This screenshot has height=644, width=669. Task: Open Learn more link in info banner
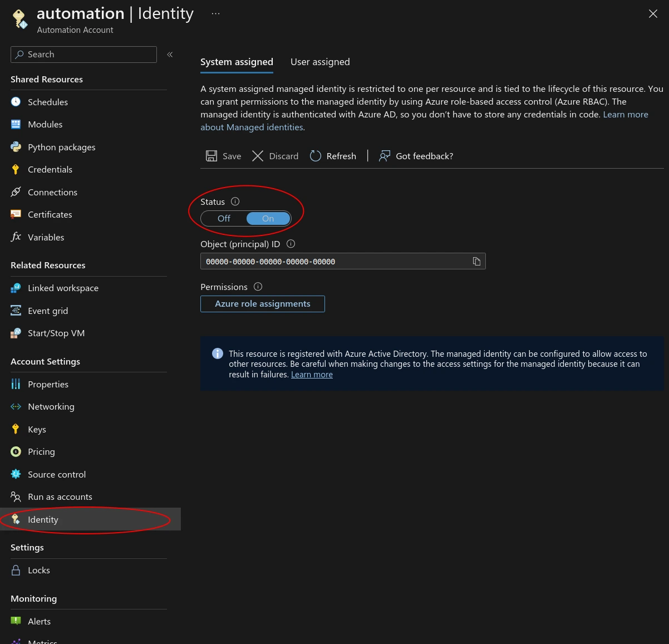(312, 375)
